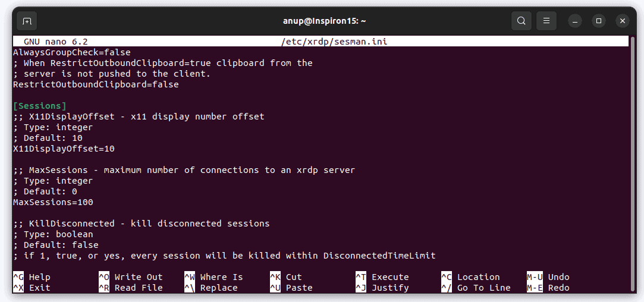Minimize the terminal window
The height and width of the screenshot is (302, 644).
coord(575,21)
